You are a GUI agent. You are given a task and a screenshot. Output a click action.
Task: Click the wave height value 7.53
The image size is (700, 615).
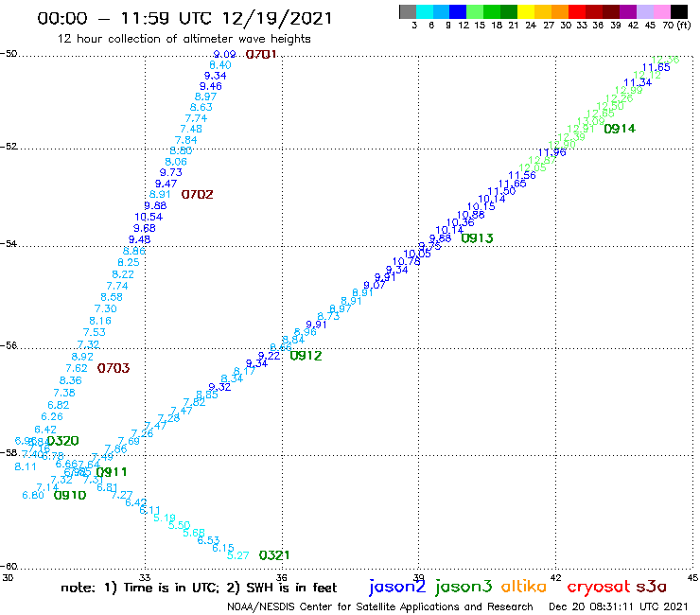coord(95,332)
